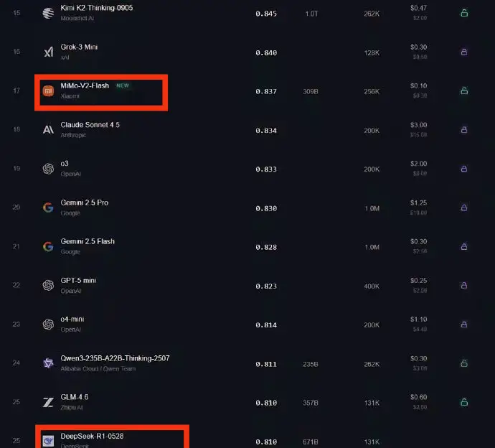Click the purple lock icon for Claude Sonnet 4.5
Screen dimensions: 495x448
tap(464, 130)
